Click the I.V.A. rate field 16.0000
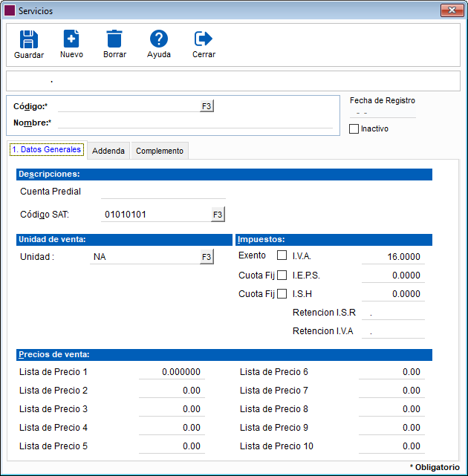The width and height of the screenshot is (468, 476). [393, 257]
